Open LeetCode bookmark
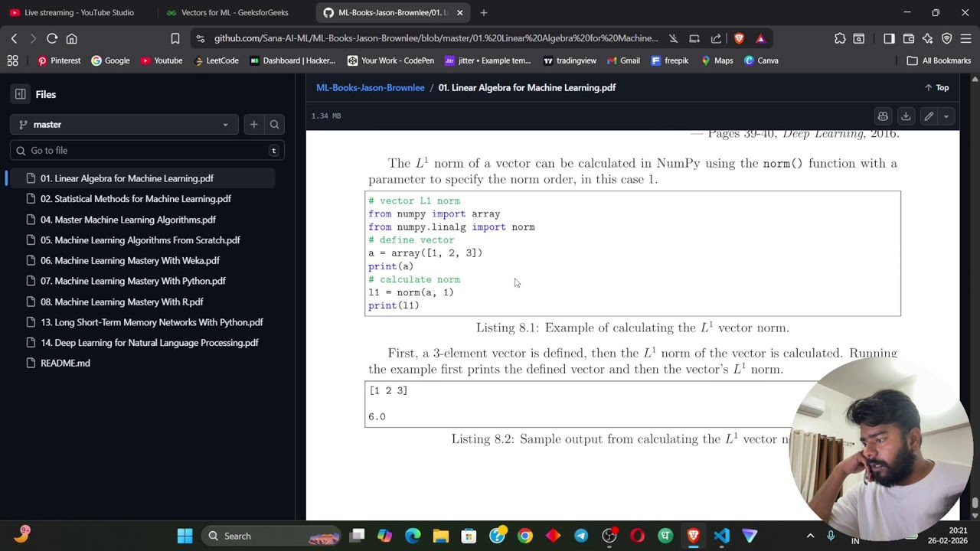Viewport: 980px width, 551px height. tap(216, 60)
